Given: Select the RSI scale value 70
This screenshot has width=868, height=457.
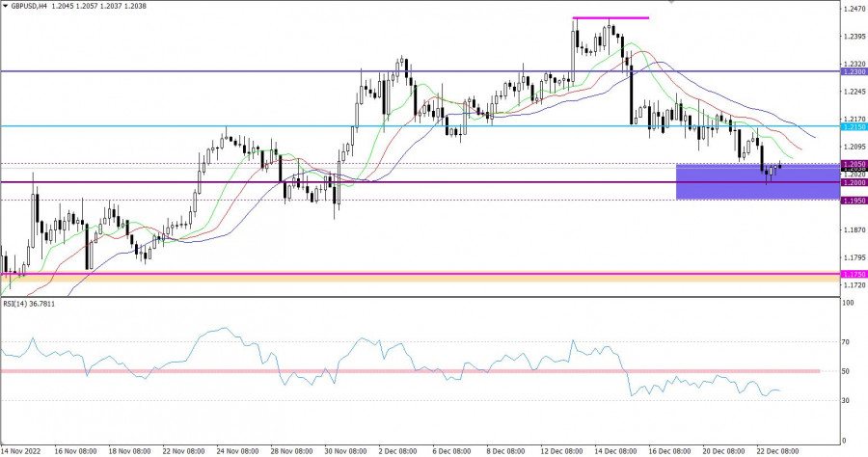Looking at the screenshot, I should [848, 341].
